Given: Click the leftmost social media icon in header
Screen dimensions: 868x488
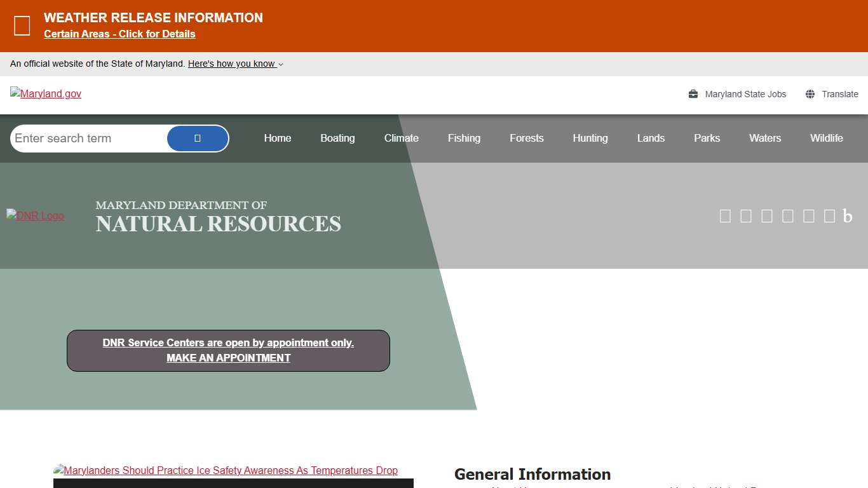Looking at the screenshot, I should (725, 216).
